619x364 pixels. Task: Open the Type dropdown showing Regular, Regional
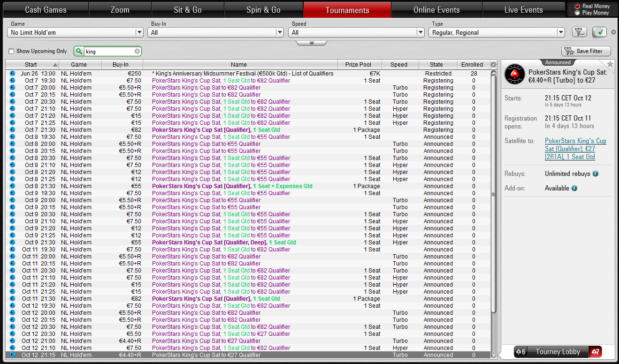[497, 32]
